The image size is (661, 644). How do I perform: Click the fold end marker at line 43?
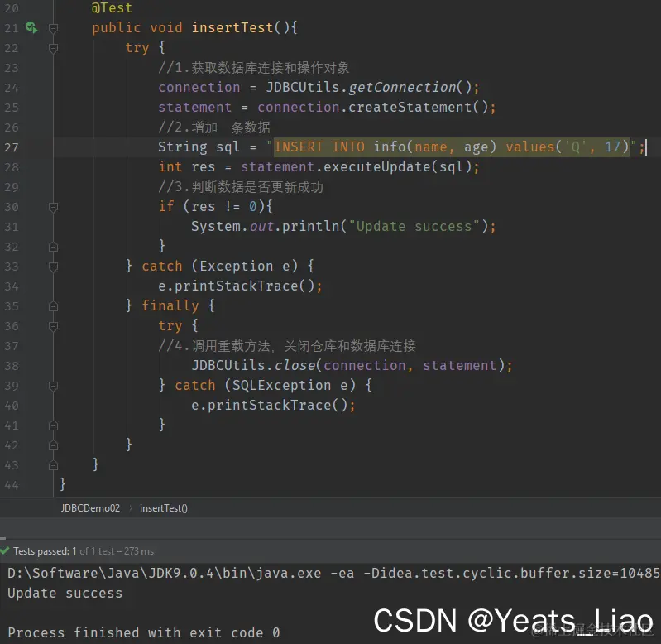click(x=53, y=465)
